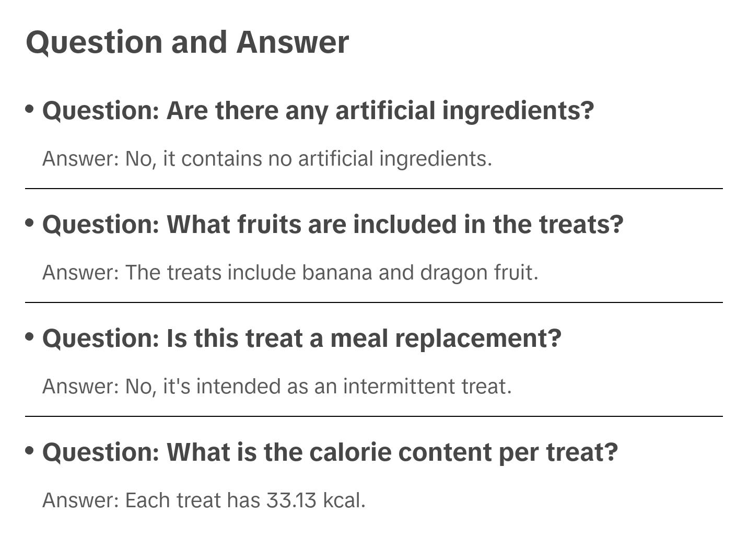748x560 pixels.
Task: Click the answer about no artificial ingredients
Action: point(267,159)
